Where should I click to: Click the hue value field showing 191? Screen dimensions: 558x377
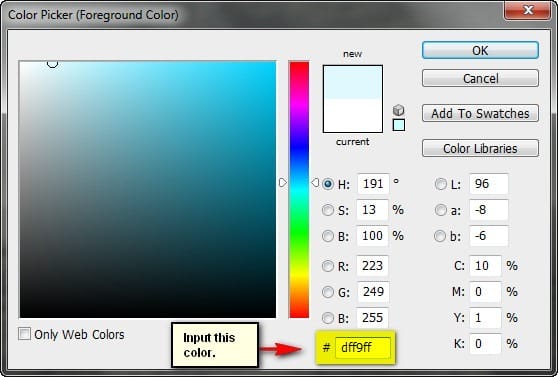point(373,184)
